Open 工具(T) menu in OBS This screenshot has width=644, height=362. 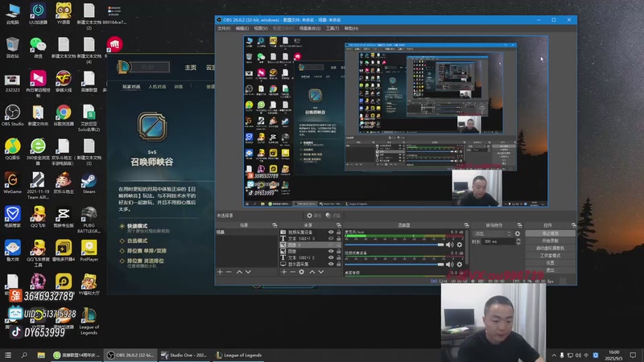coord(332,28)
